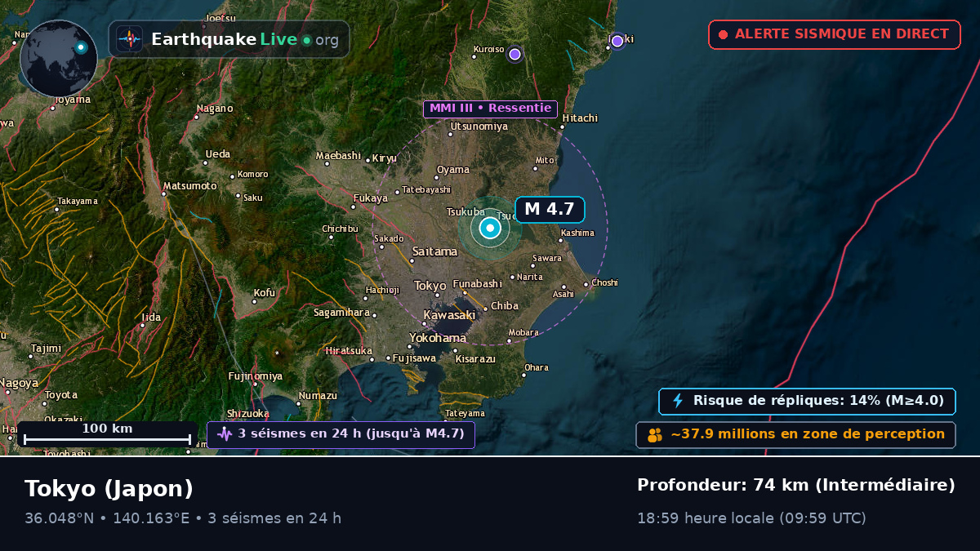This screenshot has height=551, width=980.
Task: Select the purple quake marker near Iwaki
Action: [617, 41]
